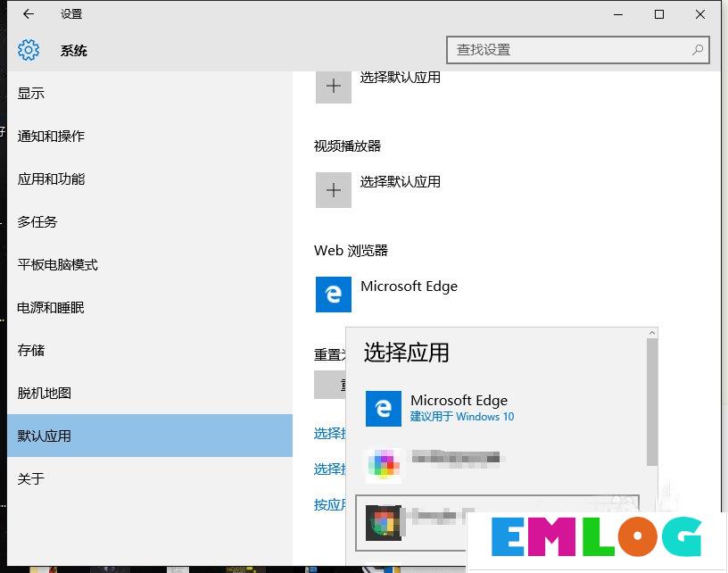Minimize the 设置 window
The image size is (728, 573).
coord(618,14)
